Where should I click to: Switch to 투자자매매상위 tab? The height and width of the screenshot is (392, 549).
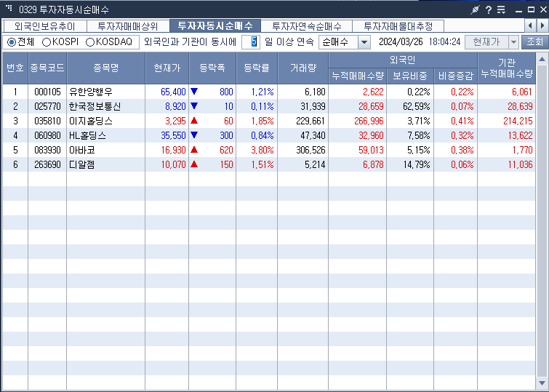click(128, 26)
